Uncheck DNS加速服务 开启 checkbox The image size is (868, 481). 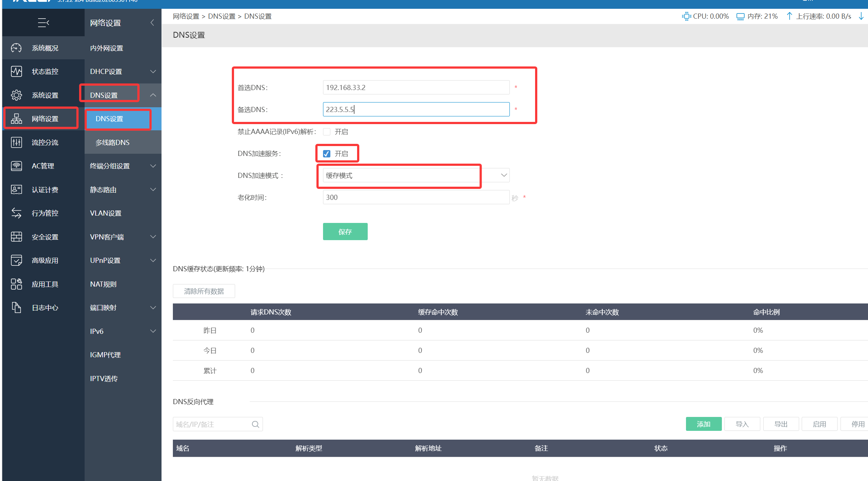[327, 154]
